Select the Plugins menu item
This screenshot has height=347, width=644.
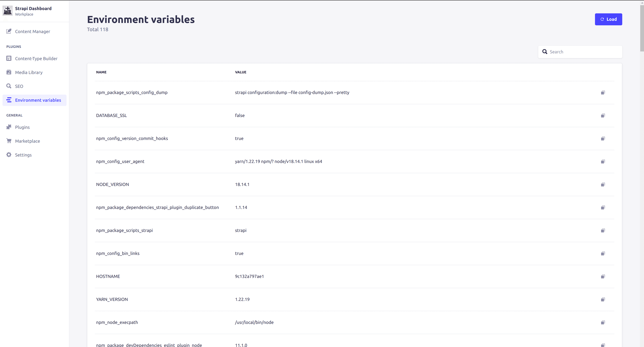pyautogui.click(x=22, y=127)
